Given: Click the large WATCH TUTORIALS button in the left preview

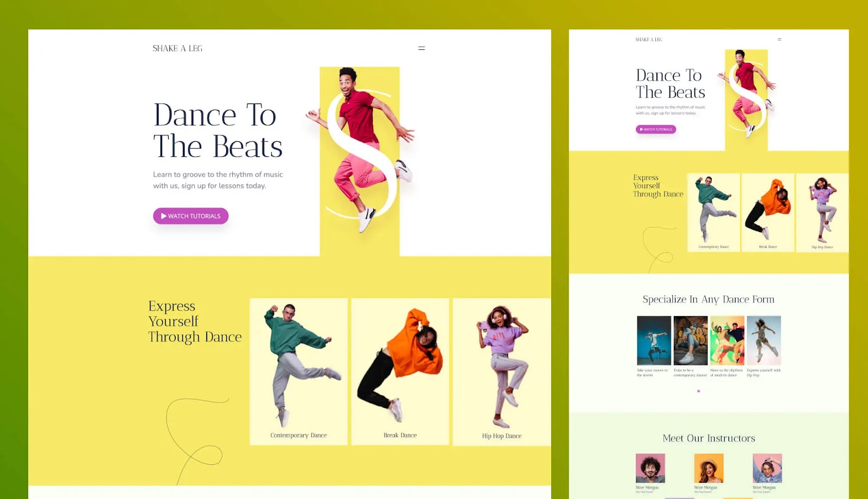Looking at the screenshot, I should [x=190, y=216].
